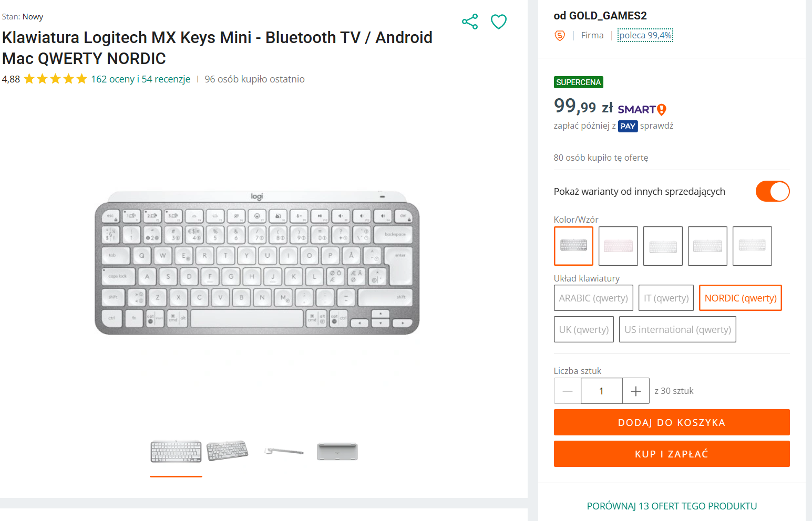Select the pink keyboard color variant
Viewport: 812px width, 521px height.
pyautogui.click(x=618, y=246)
